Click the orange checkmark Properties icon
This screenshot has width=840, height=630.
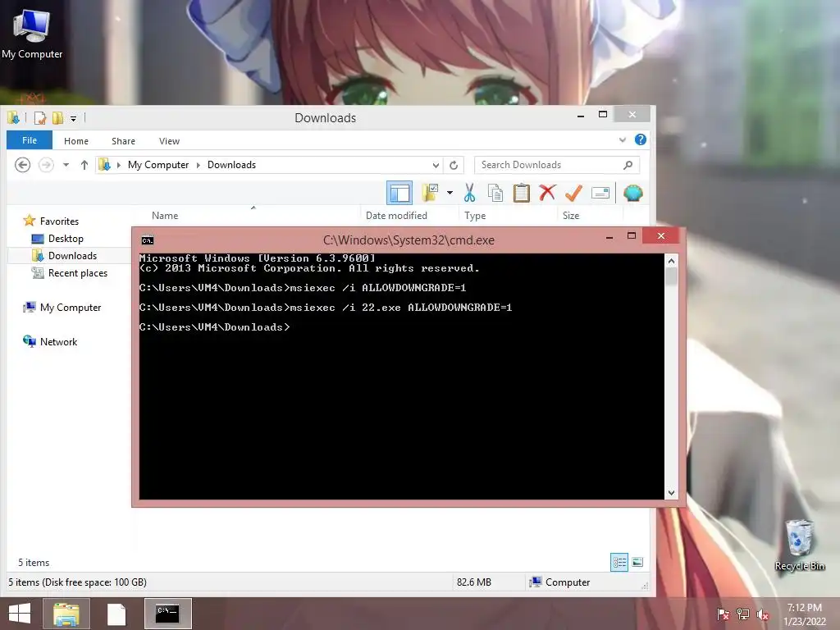click(573, 193)
